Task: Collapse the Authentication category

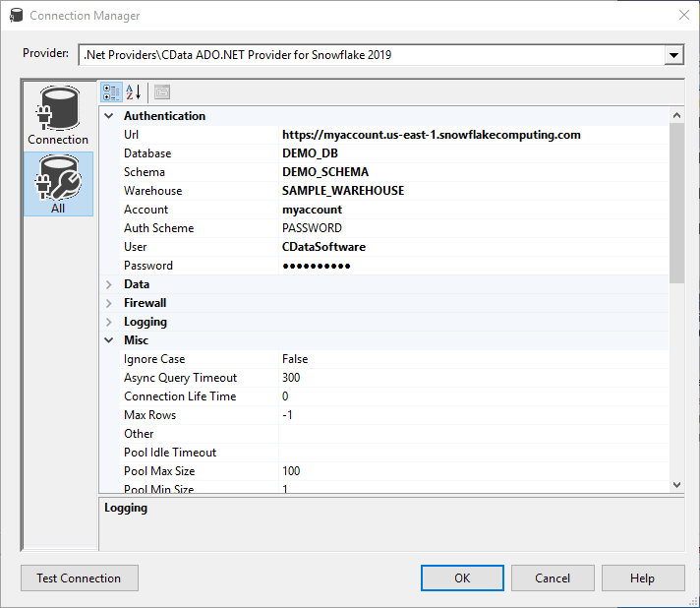Action: [108, 116]
